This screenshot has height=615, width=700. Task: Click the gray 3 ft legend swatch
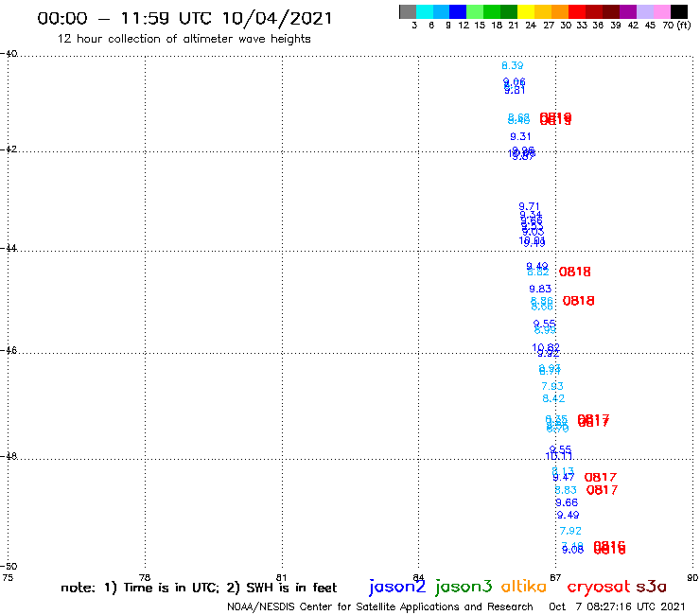(x=408, y=11)
